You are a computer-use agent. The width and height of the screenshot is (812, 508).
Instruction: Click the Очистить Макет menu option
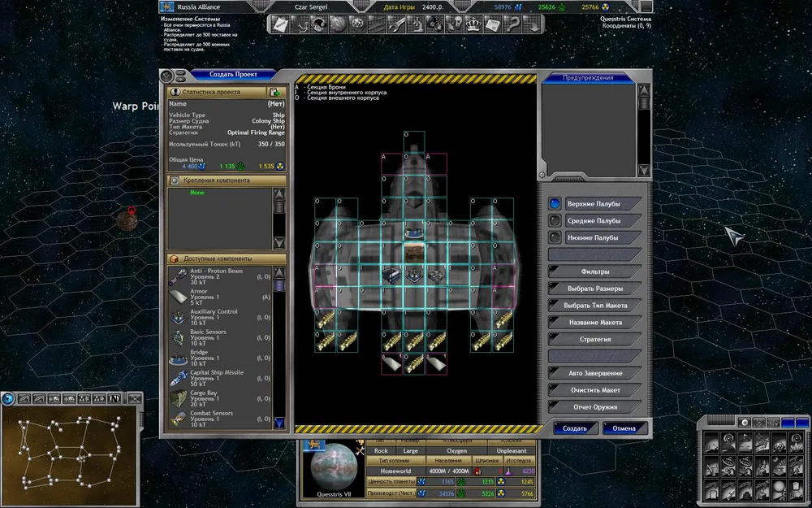pos(595,390)
